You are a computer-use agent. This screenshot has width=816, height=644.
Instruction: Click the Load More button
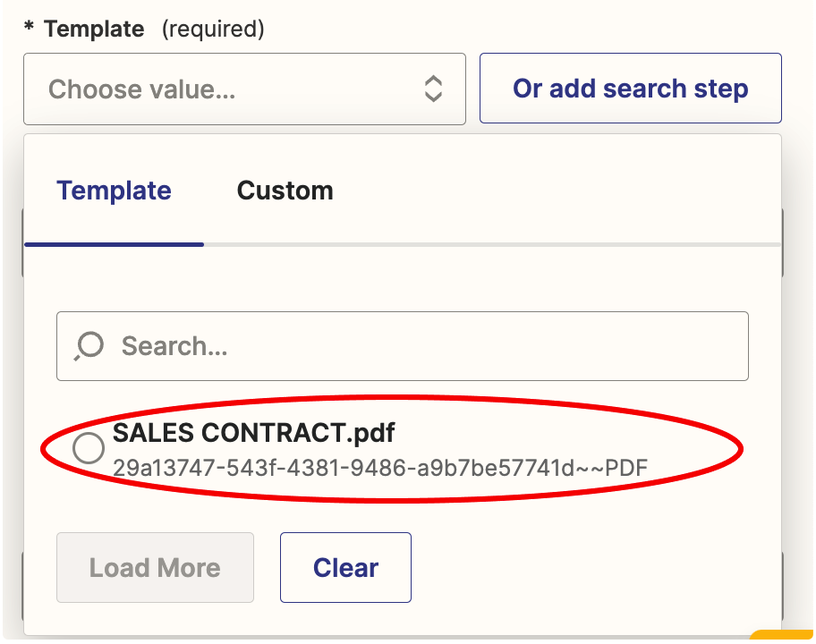click(x=155, y=567)
